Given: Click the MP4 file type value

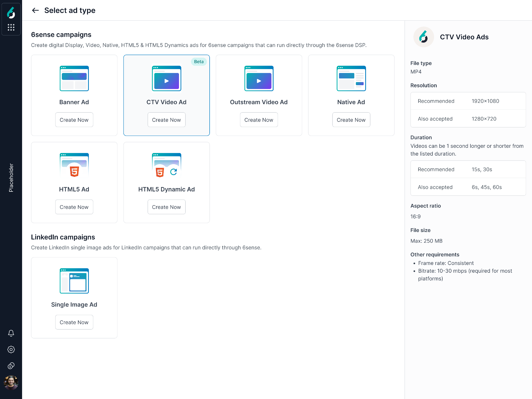Looking at the screenshot, I should pos(416,72).
